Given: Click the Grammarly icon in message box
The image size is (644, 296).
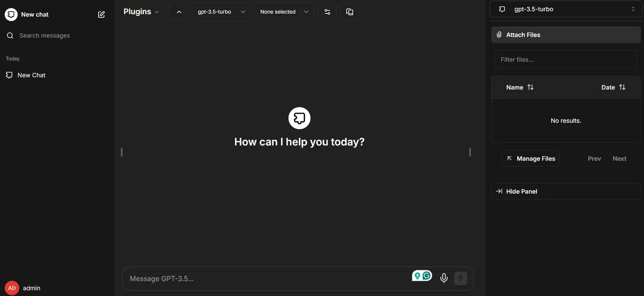Looking at the screenshot, I should 427,275.
